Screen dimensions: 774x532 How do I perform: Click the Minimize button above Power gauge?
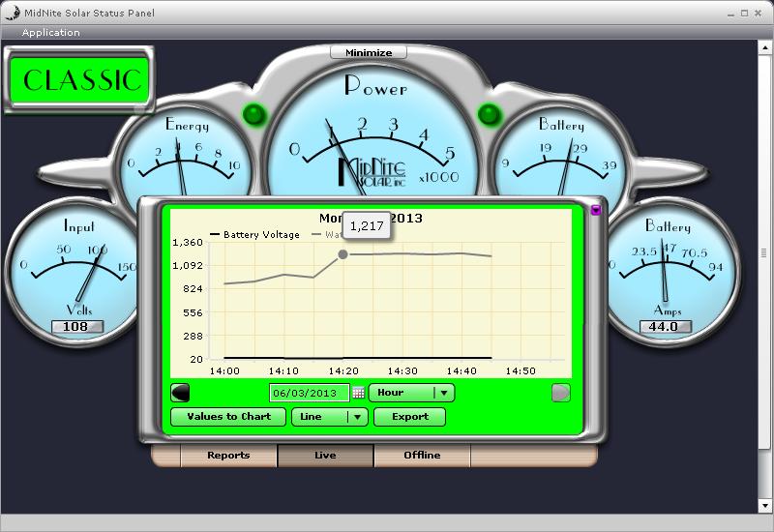click(369, 52)
